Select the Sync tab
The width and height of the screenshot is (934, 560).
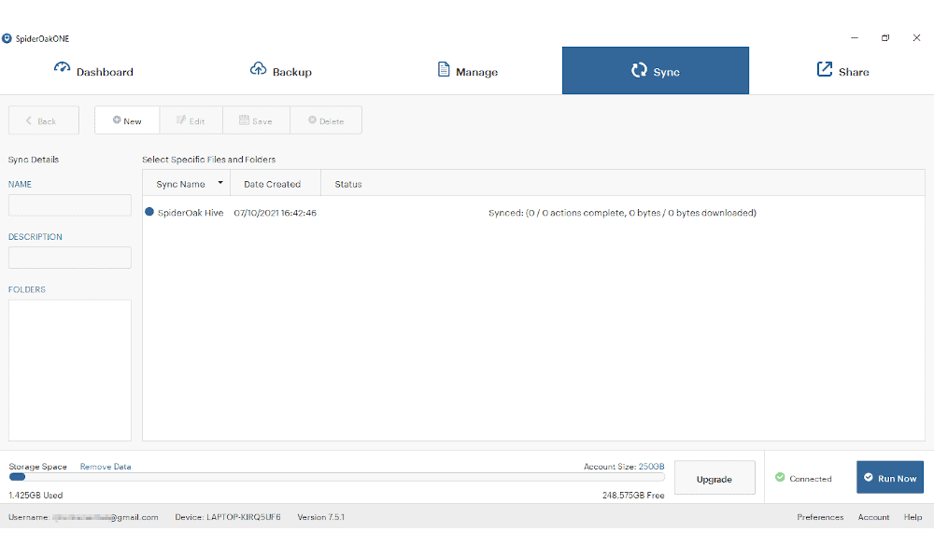click(656, 71)
